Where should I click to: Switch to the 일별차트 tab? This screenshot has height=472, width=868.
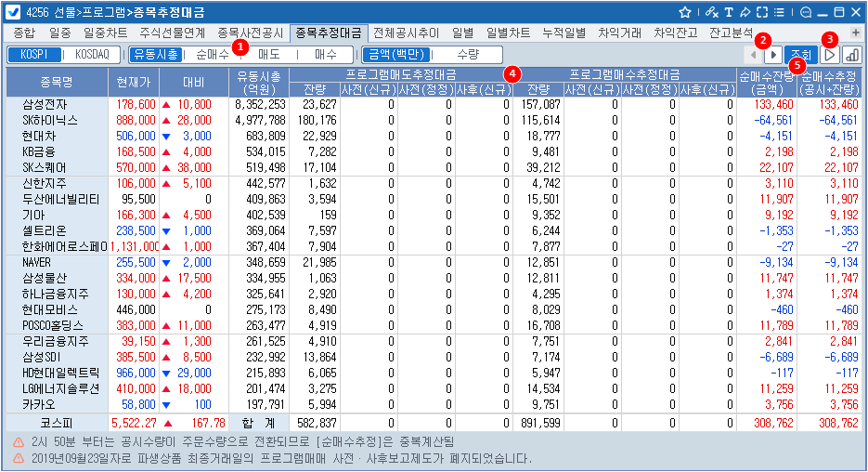[x=509, y=33]
